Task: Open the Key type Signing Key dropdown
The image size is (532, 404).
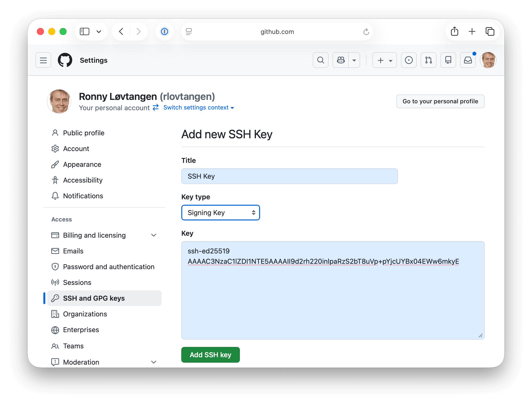Action: click(220, 213)
